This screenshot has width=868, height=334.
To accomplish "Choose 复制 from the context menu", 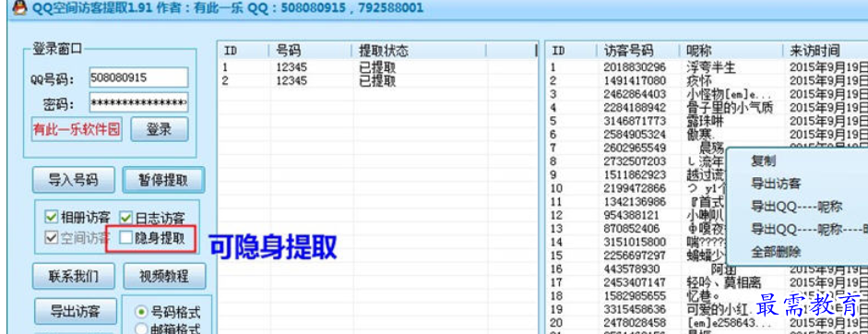I will (x=764, y=161).
